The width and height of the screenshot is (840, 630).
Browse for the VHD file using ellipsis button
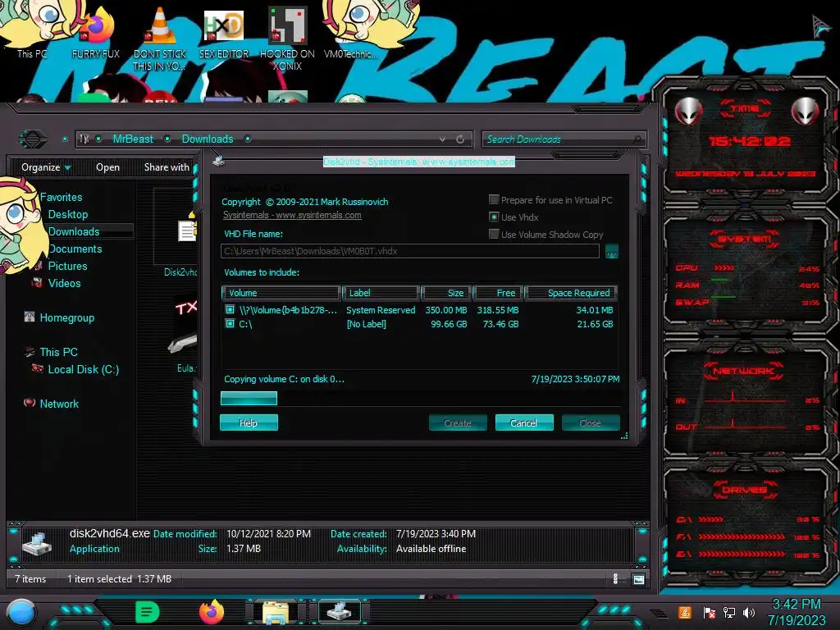pyautogui.click(x=612, y=251)
